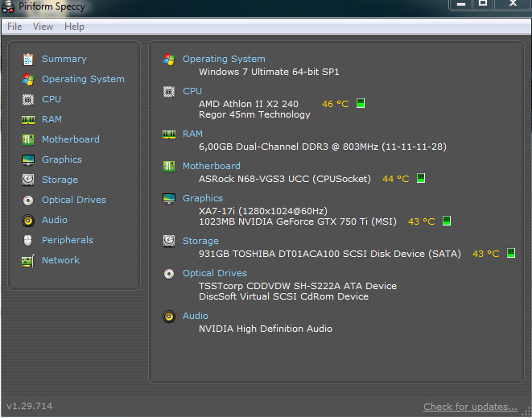The image size is (532, 418).
Task: Show Optical Drives section from sidebar
Action: (74, 200)
